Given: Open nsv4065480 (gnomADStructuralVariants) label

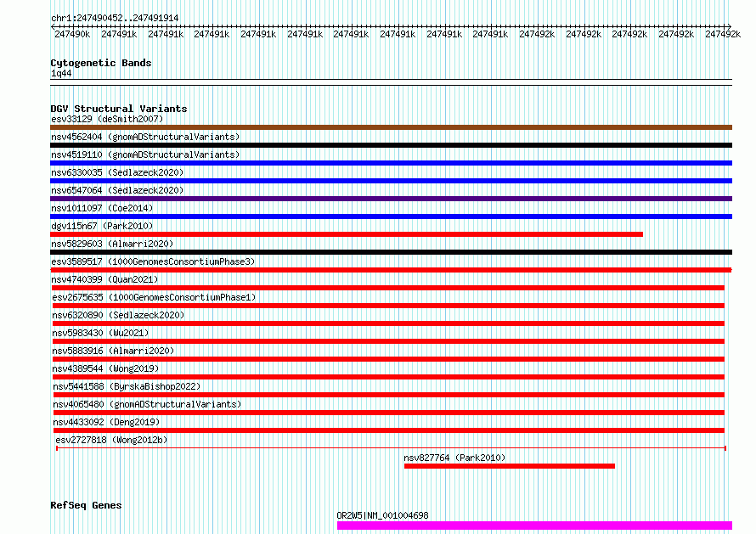Looking at the screenshot, I should (147, 404).
